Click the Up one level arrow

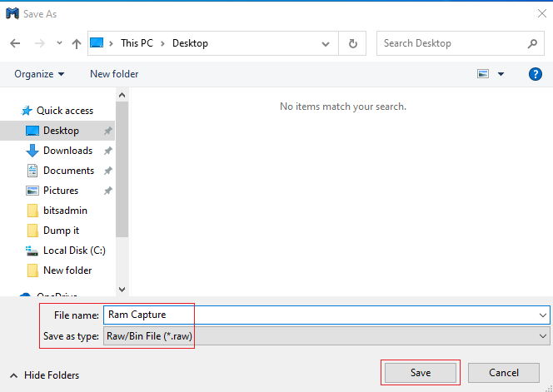point(77,43)
